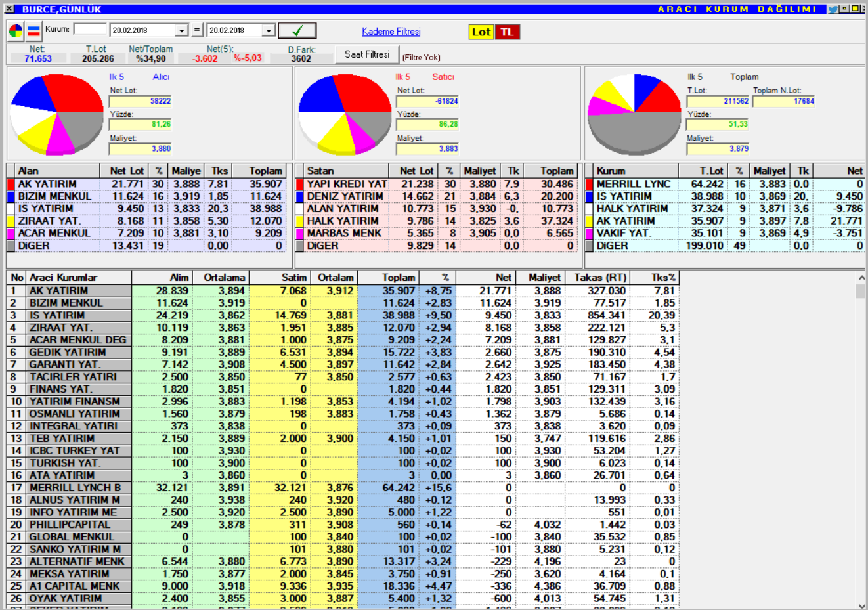
Task: Click the red swatch beside AK YATIRIM buyer
Action: pyautogui.click(x=11, y=185)
